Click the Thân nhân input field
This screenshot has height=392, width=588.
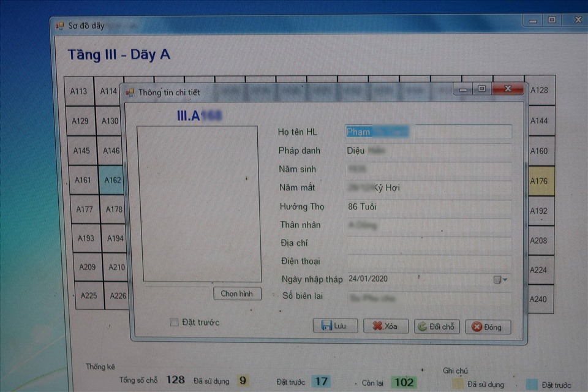[429, 225]
